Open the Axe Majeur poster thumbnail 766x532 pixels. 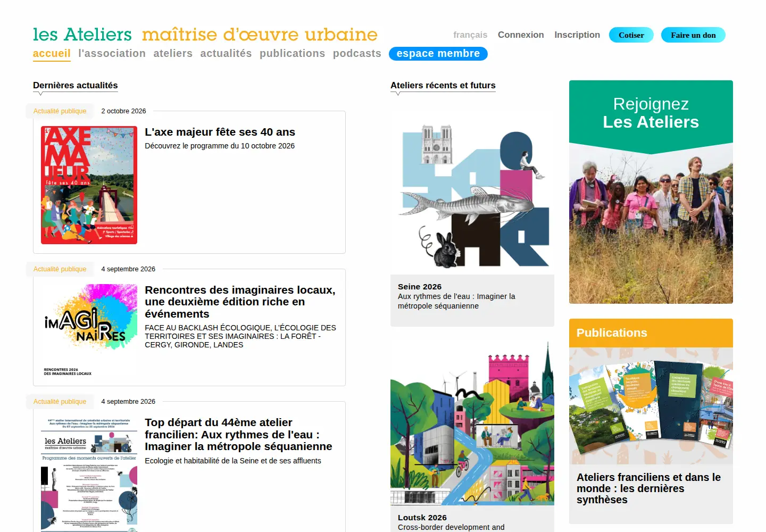89,185
